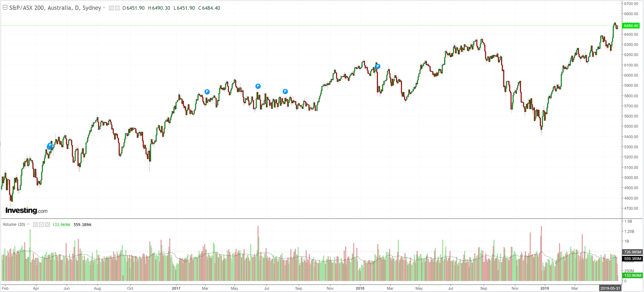Toggle visibility of the S&P/ASX 200 series

coord(111,8)
